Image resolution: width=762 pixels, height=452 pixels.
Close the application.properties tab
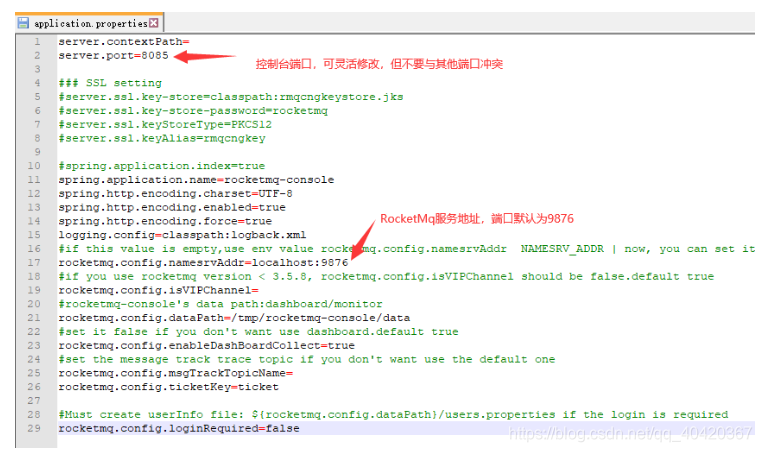154,23
